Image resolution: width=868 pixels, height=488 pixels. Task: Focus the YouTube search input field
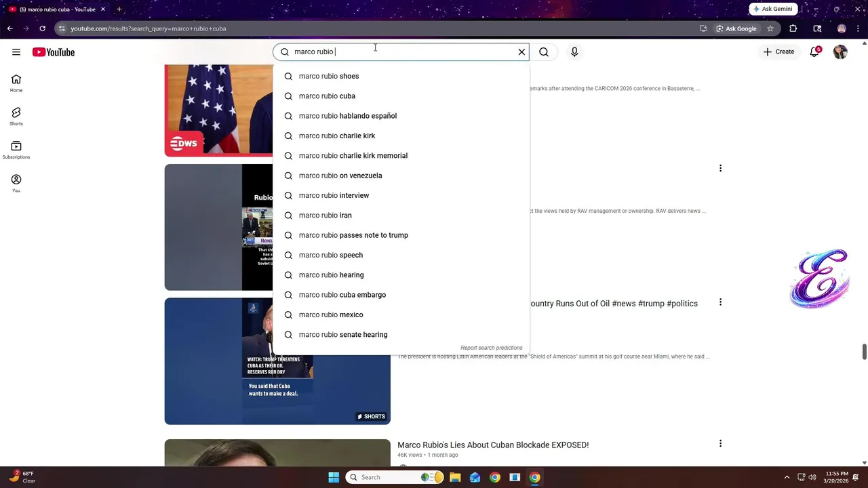(400, 52)
